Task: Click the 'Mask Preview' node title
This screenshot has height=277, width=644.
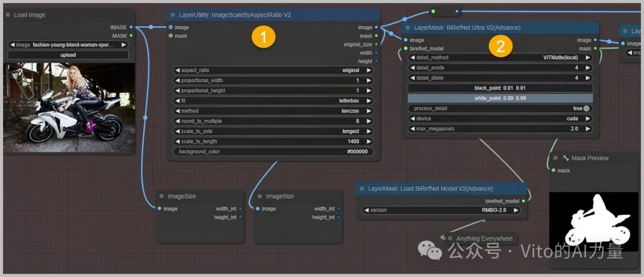Action: coord(590,158)
